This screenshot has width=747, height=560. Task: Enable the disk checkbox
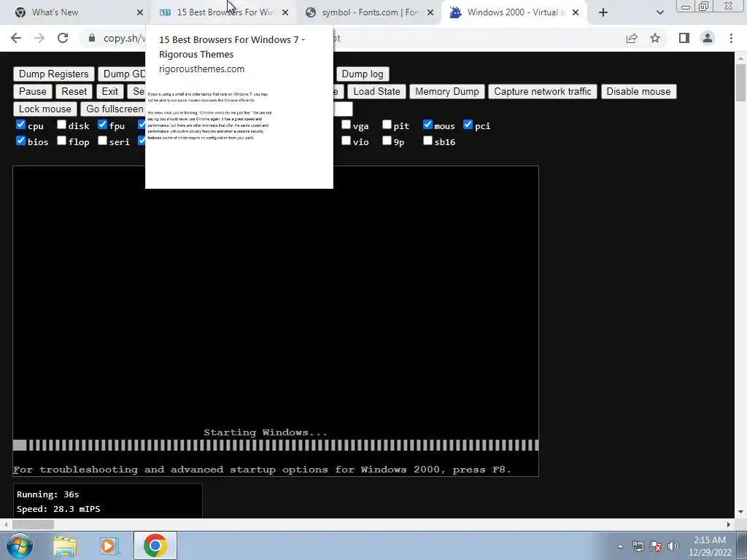click(x=61, y=125)
